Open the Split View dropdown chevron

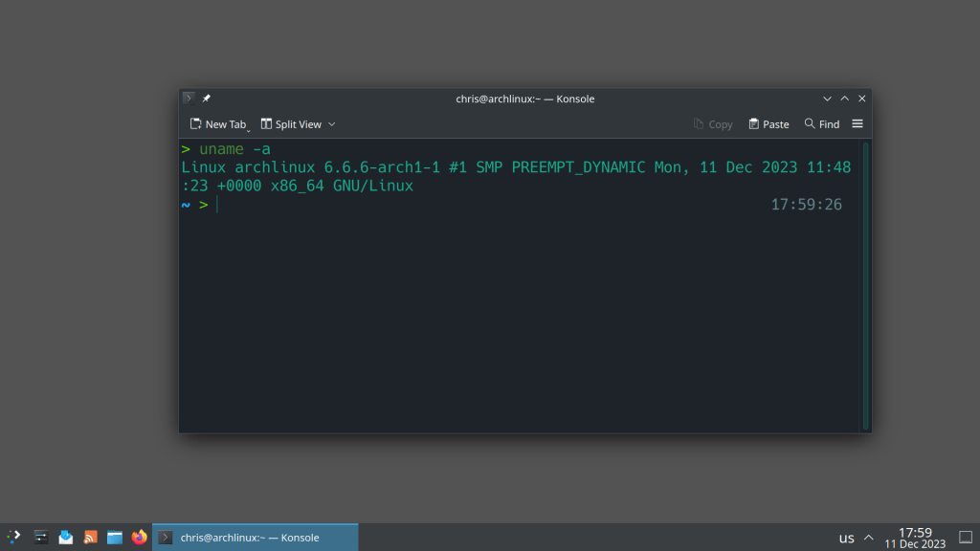point(332,124)
